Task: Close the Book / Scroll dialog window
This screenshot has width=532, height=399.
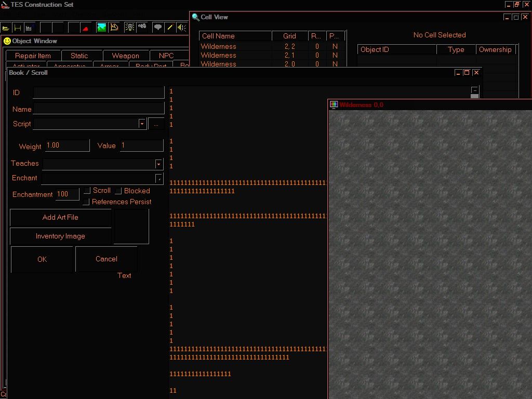Action: (x=476, y=73)
